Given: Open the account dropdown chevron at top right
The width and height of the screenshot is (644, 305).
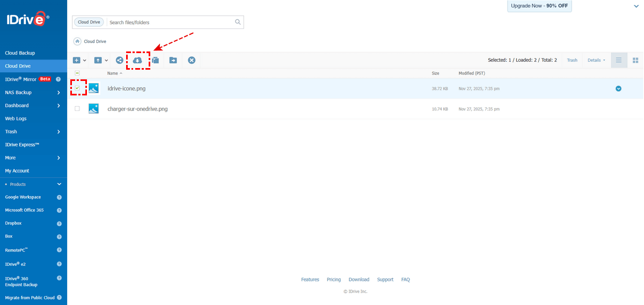Looking at the screenshot, I should click(x=636, y=6).
